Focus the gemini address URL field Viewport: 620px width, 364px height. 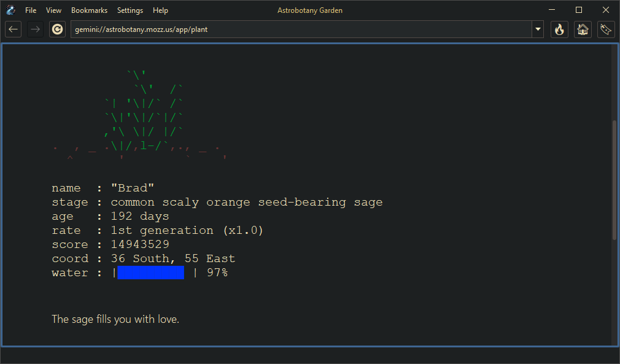301,29
